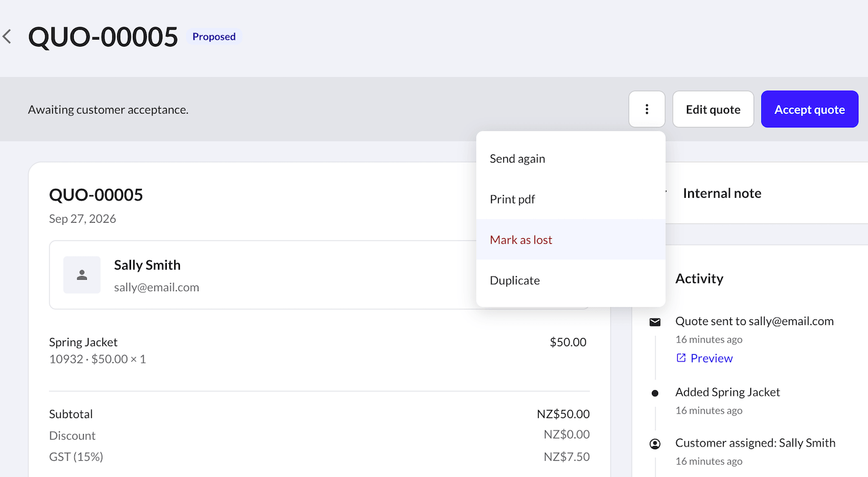
Task: Click the Activity heading
Action: pyautogui.click(x=699, y=279)
